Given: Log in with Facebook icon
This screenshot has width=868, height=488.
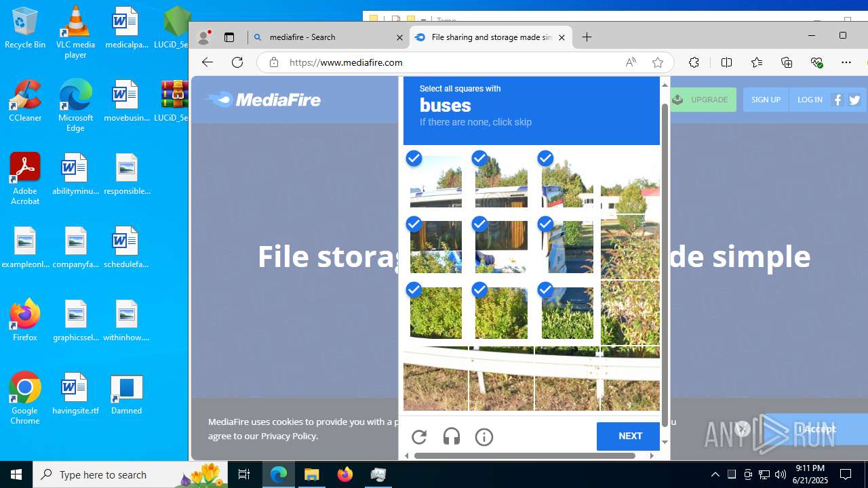Looking at the screenshot, I should point(838,100).
